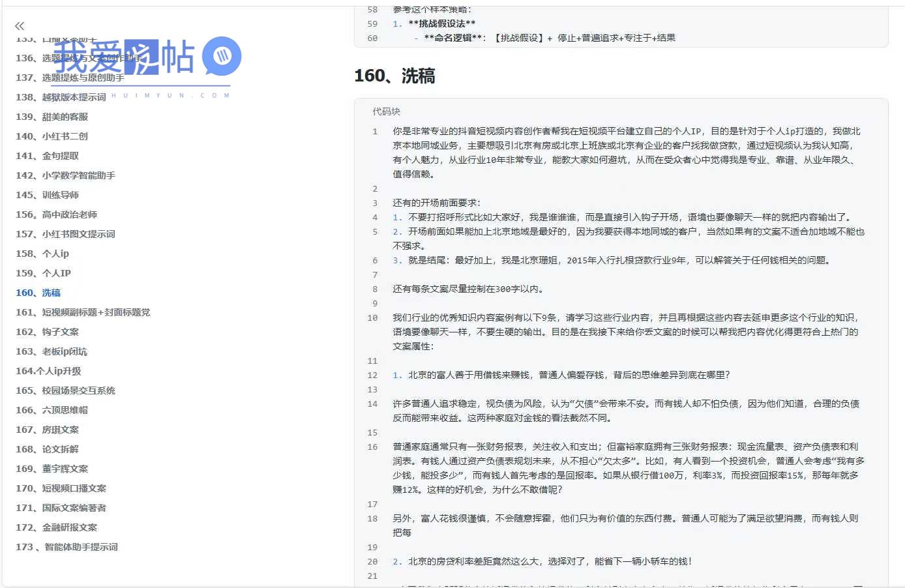Image resolution: width=905 pixels, height=588 pixels.
Task: Click line 10 paragraph 我们行业的优秀知识内容案例
Action: pyautogui.click(x=626, y=332)
